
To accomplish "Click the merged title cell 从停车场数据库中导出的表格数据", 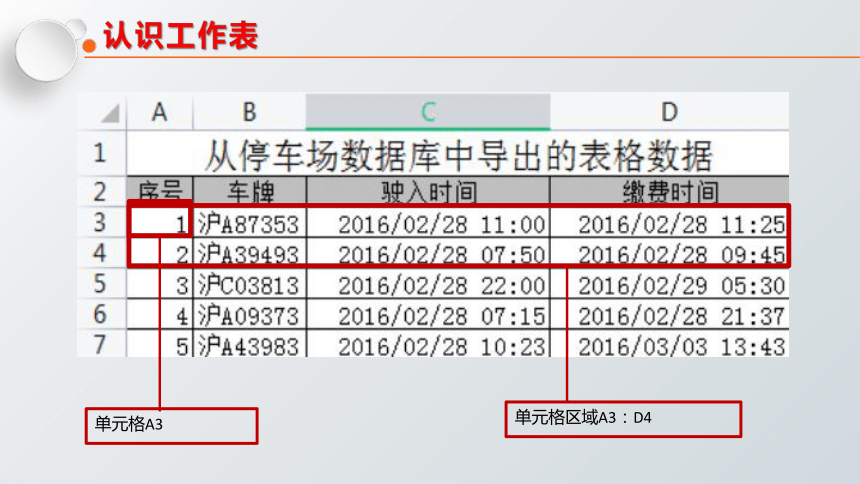I will point(458,154).
